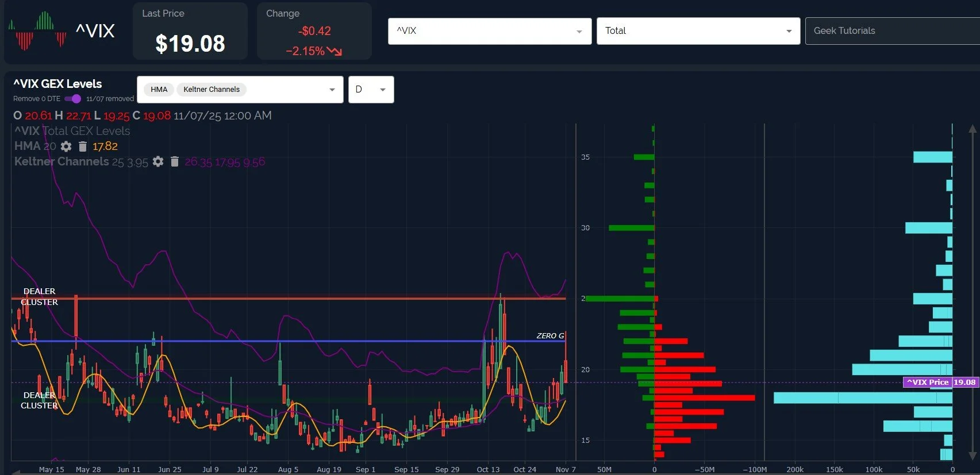Viewport: 980px width, 475px height.
Task: Click the cyan volume bar at strike 35
Action: (933, 157)
